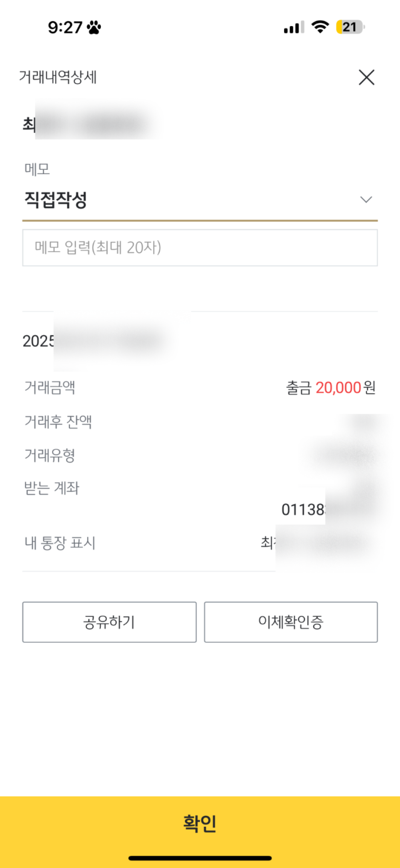Screen dimensions: 400x868
Task: Tap the red 20,000 withdrawal amount
Action: 338,388
